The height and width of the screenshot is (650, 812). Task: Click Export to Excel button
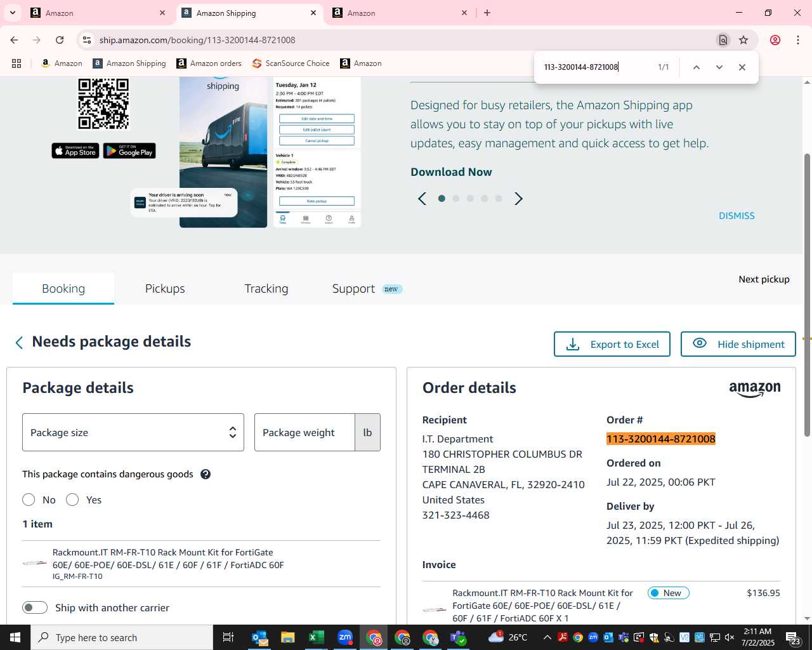coord(612,344)
